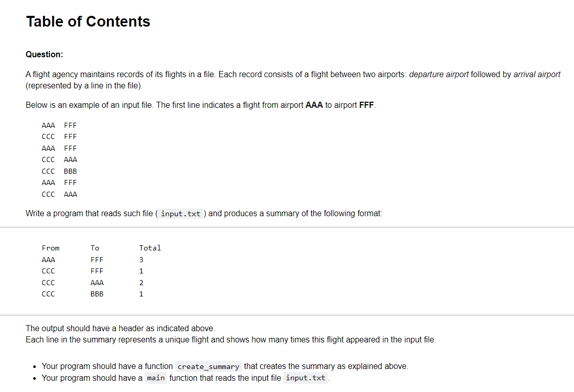Click total value 3 in summary
This screenshot has width=574, height=392.
point(141,260)
